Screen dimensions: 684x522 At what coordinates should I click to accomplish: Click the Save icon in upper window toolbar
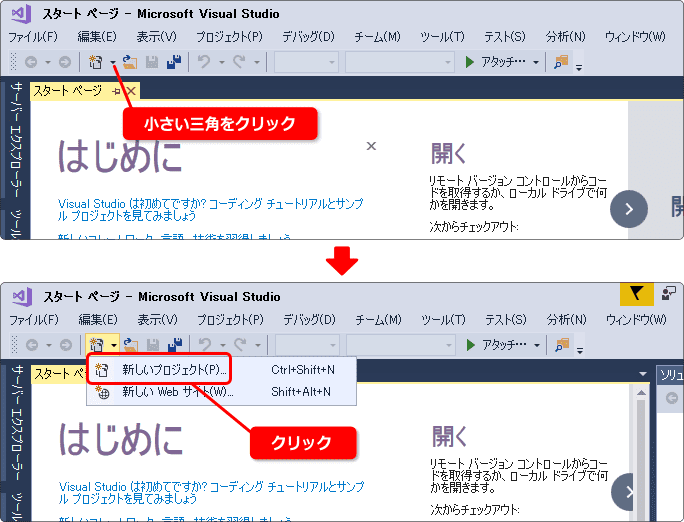(x=152, y=62)
